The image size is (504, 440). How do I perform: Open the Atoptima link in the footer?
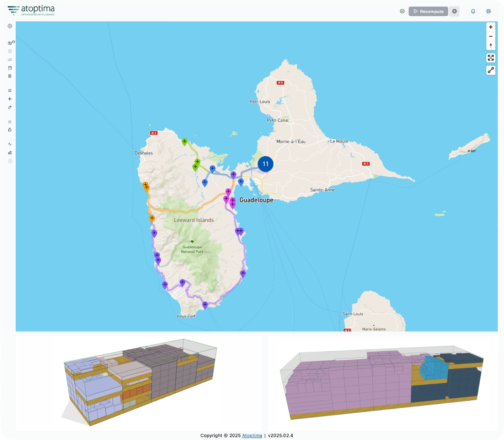252,435
